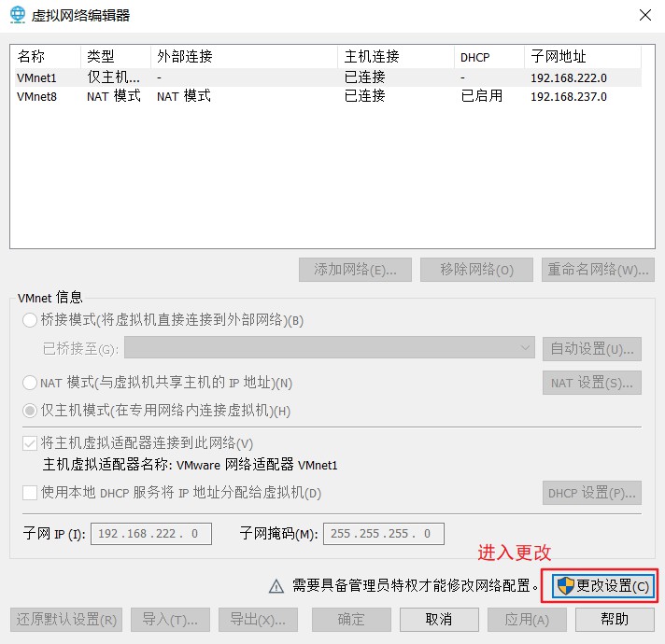665x644 pixels.
Task: Select the VMnet8 network row
Action: 328,96
